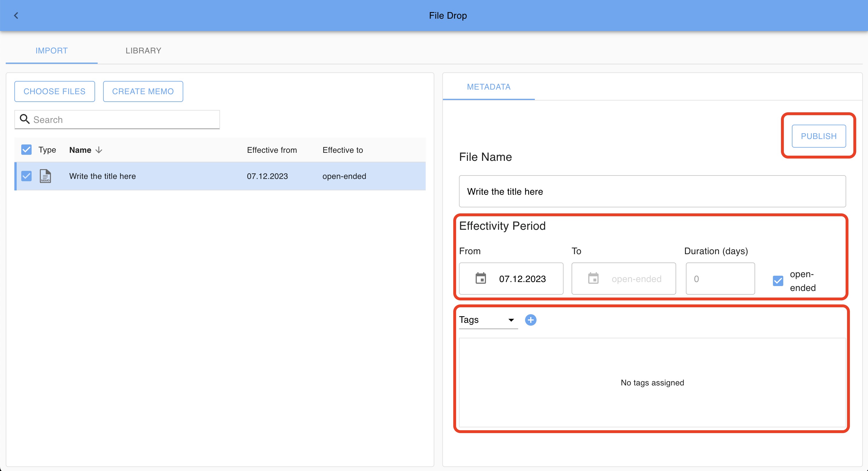Add a tag with plus icon

pyautogui.click(x=531, y=320)
